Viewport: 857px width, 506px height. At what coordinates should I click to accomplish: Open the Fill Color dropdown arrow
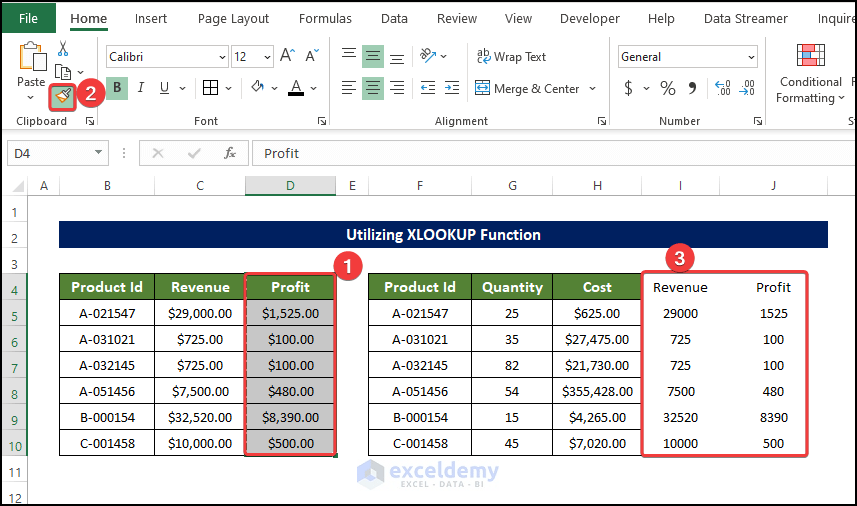(274, 88)
